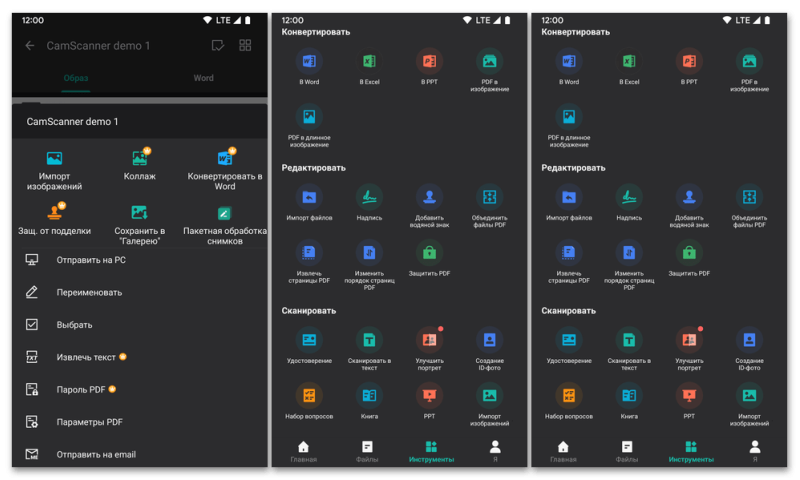Tap Импорт изображений in middle screen
Screen dimensions: 800x480
point(489,405)
